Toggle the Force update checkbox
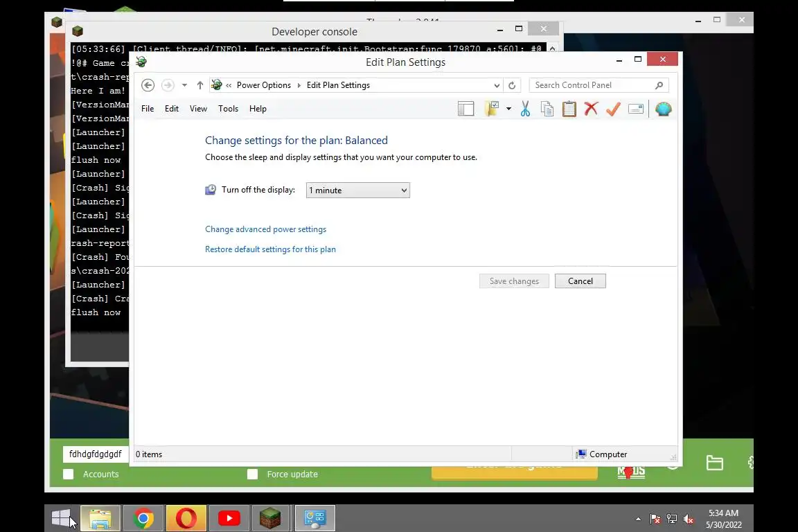798x532 pixels. coord(252,474)
